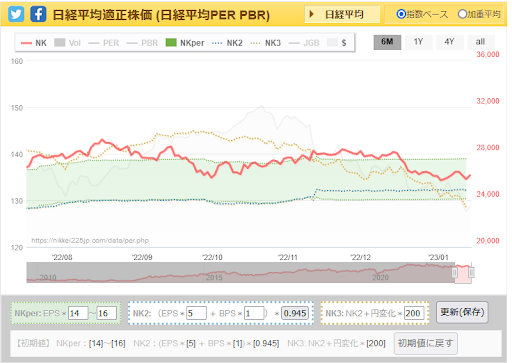The height and width of the screenshot is (363, 512).
Task: Toggle the NKper series in legend
Action: click(x=185, y=43)
